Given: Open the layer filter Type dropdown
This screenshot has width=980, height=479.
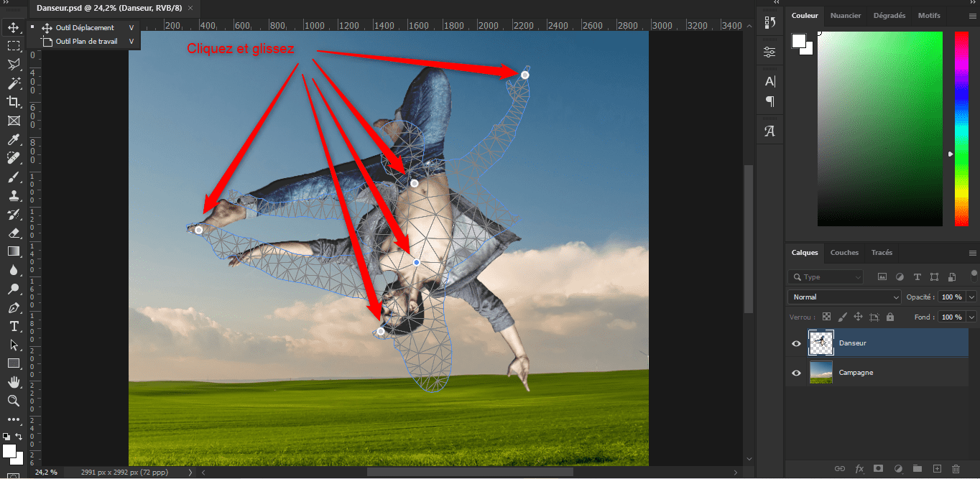Looking at the screenshot, I should point(826,276).
